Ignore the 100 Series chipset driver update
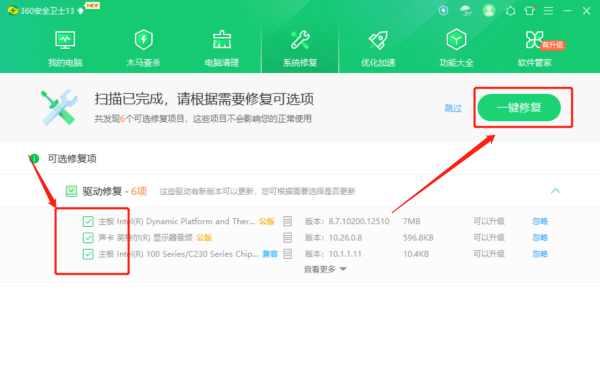The width and height of the screenshot is (600, 378). pos(540,254)
